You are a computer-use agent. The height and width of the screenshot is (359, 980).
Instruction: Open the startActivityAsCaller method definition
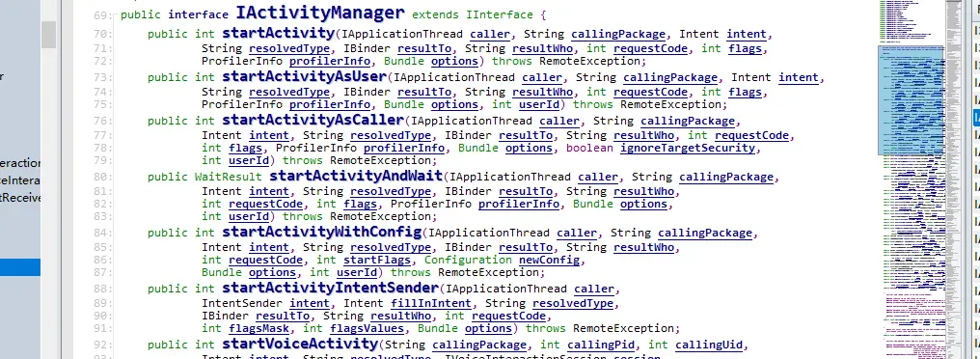[313, 120]
